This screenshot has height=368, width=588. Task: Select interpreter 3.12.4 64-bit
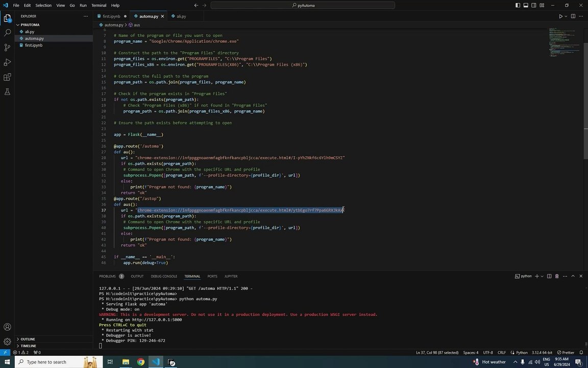tap(542, 353)
